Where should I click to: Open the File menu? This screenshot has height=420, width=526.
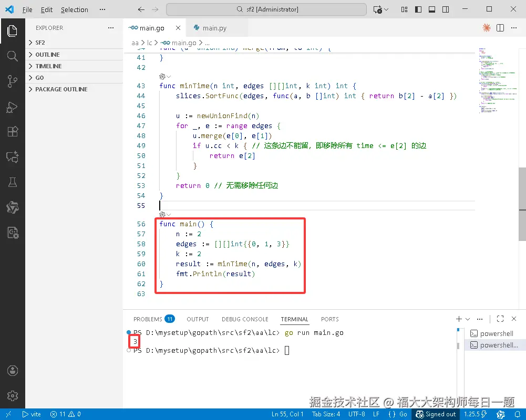coord(27,10)
